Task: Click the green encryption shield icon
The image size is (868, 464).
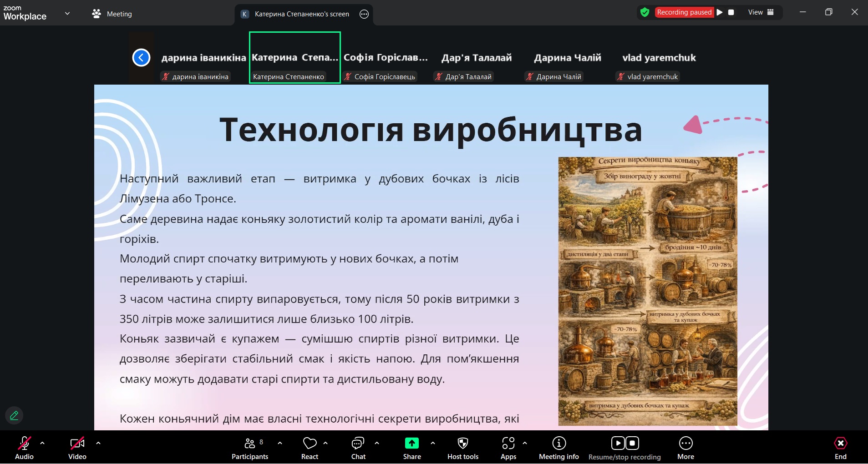Action: [645, 12]
